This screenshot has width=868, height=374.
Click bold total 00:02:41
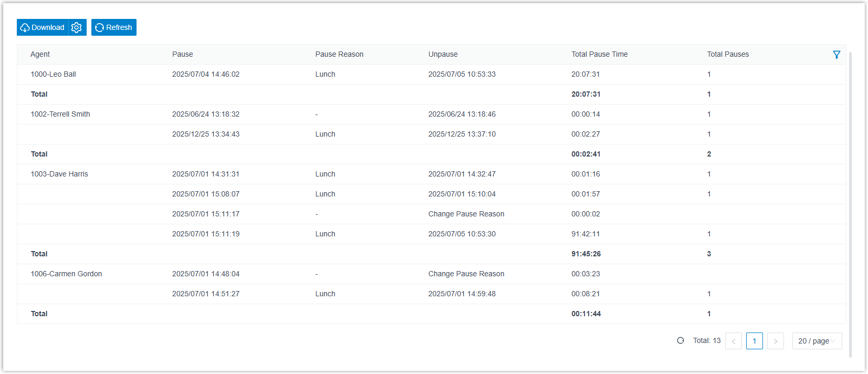coord(586,154)
